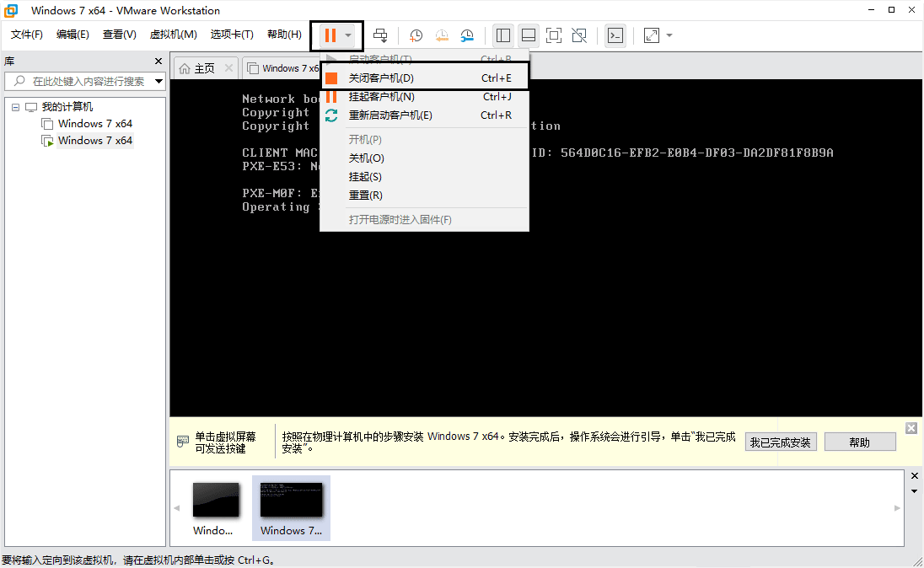The width and height of the screenshot is (924, 568).
Task: Switch to the Windows 7 x64 tab
Action: coord(284,68)
